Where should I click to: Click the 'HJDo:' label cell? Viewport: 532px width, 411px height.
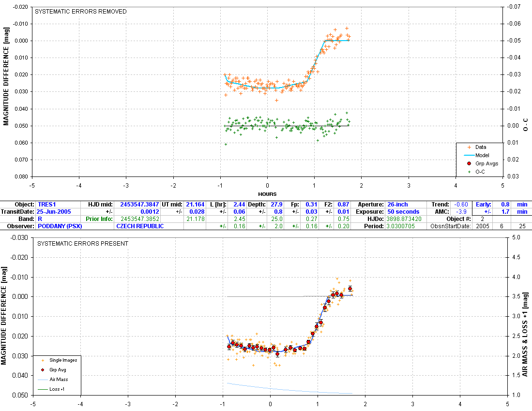coord(376,219)
